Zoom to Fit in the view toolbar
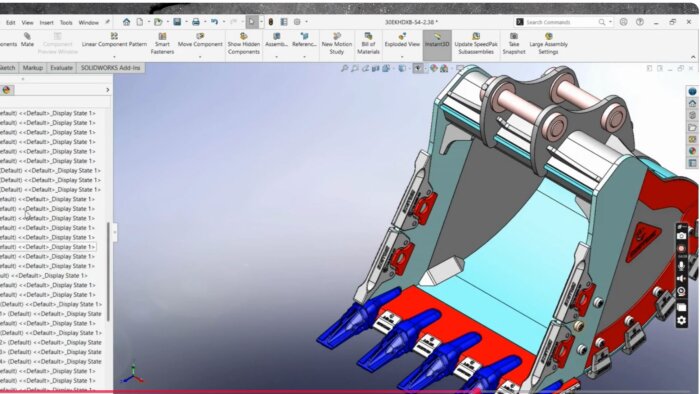Image resolution: width=700 pixels, height=394 pixels. pos(345,68)
